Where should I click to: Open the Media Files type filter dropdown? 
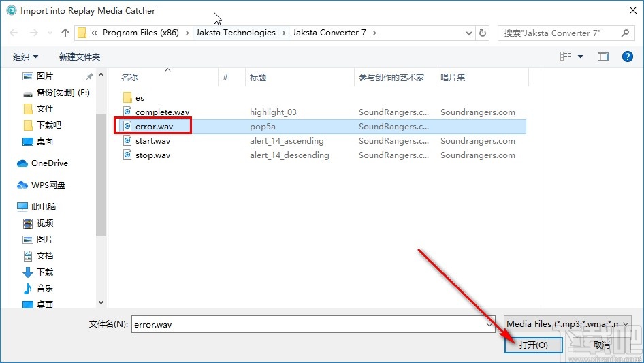coord(568,324)
